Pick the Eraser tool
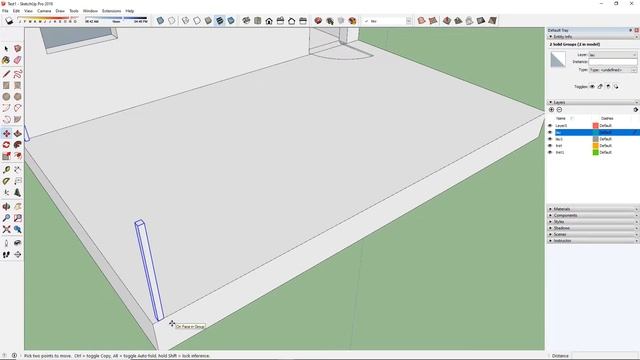The height and width of the screenshot is (360, 640). (18, 60)
